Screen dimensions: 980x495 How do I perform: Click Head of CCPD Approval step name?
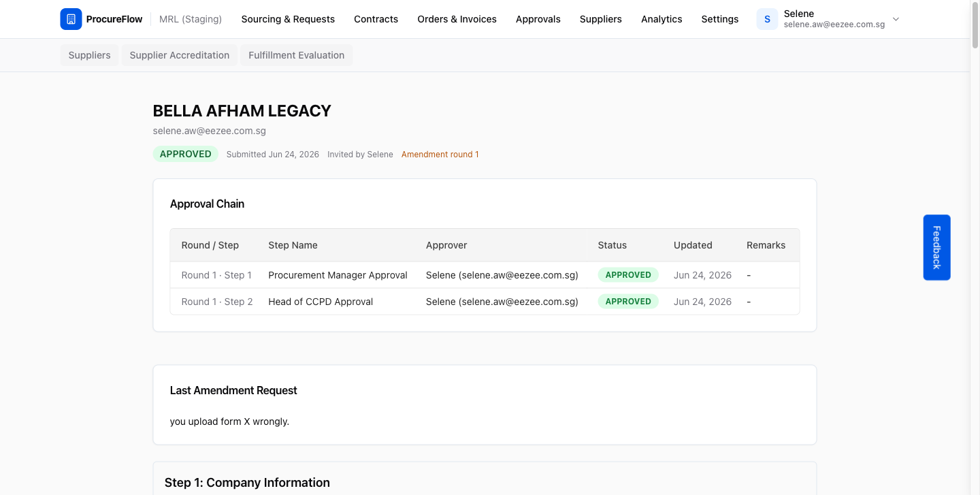(321, 302)
